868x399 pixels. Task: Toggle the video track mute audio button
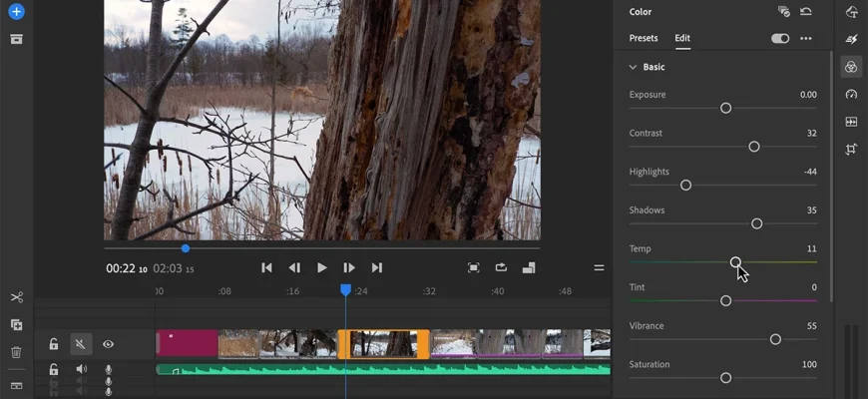81,344
